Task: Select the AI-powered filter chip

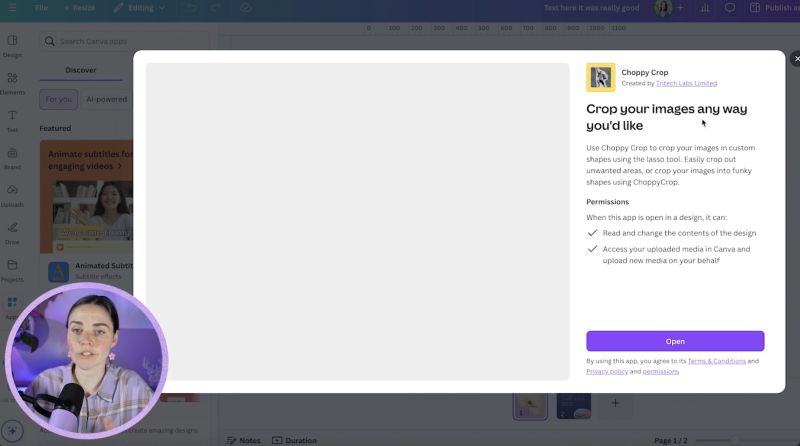Action: click(x=107, y=100)
